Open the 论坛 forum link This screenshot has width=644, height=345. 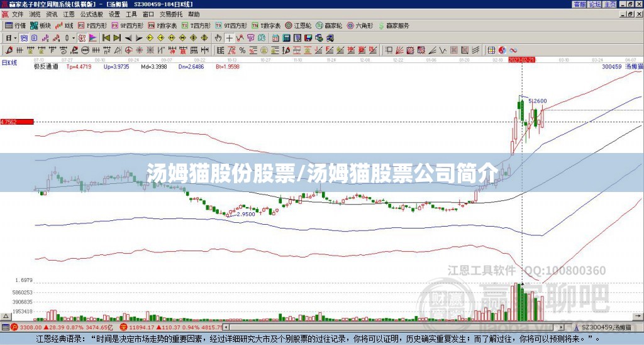[x=595, y=4]
